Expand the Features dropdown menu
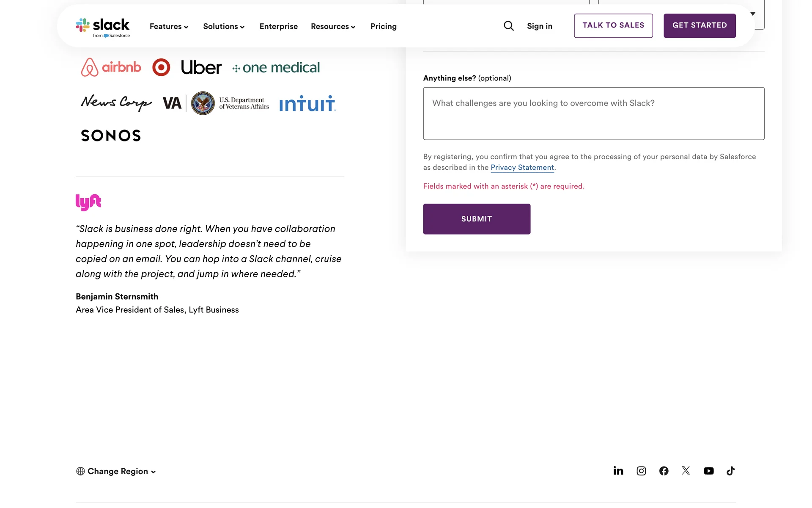The width and height of the screenshot is (812, 508). pyautogui.click(x=169, y=26)
